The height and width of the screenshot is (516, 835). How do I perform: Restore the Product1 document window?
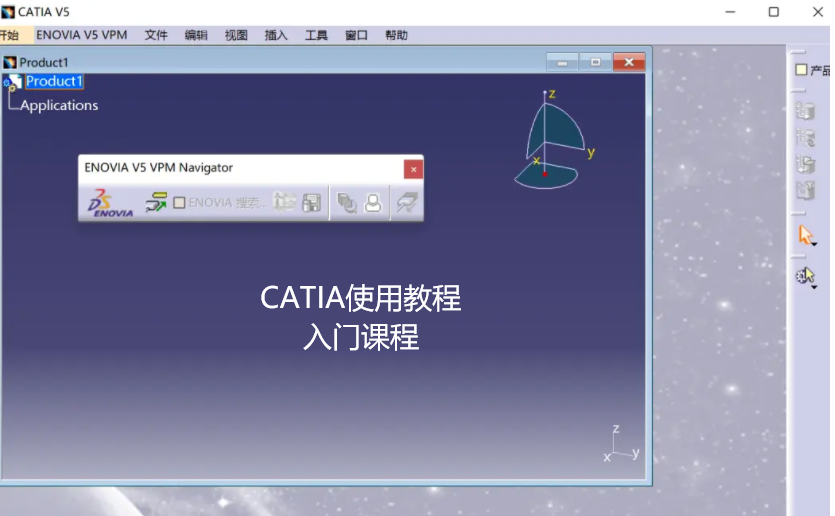click(x=595, y=62)
